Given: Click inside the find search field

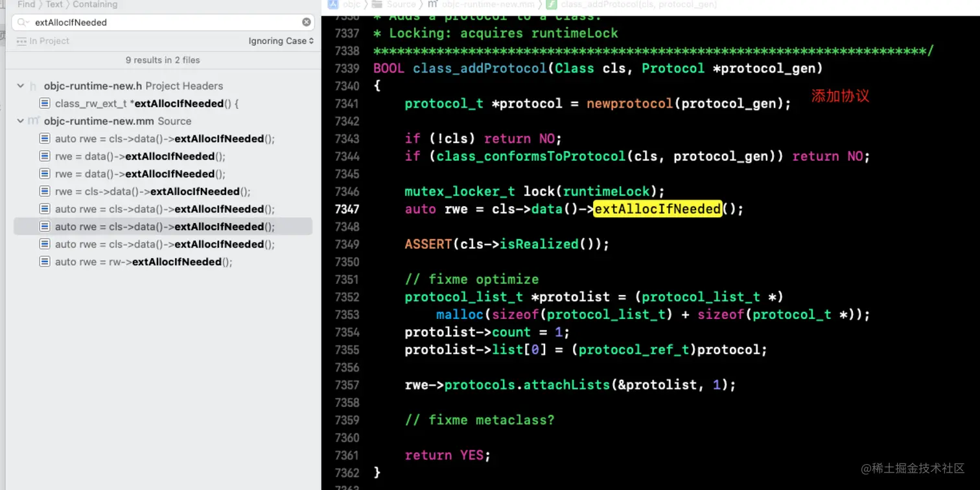Looking at the screenshot, I should point(163,22).
